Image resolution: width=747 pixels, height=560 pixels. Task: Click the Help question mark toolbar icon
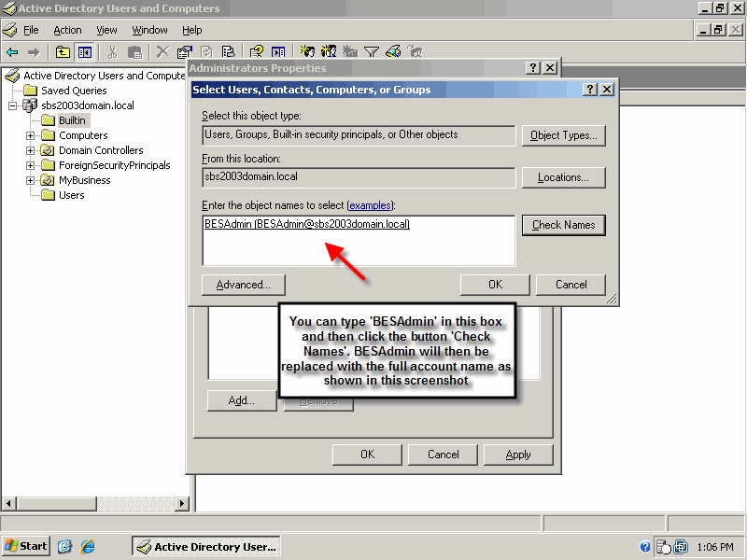(256, 51)
